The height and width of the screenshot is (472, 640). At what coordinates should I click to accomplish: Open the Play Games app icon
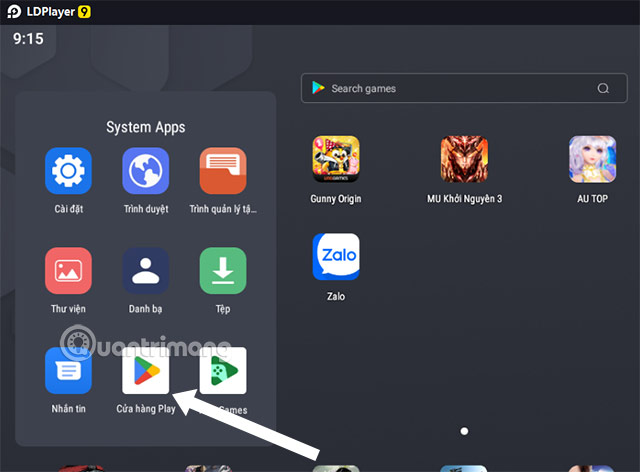[223, 371]
